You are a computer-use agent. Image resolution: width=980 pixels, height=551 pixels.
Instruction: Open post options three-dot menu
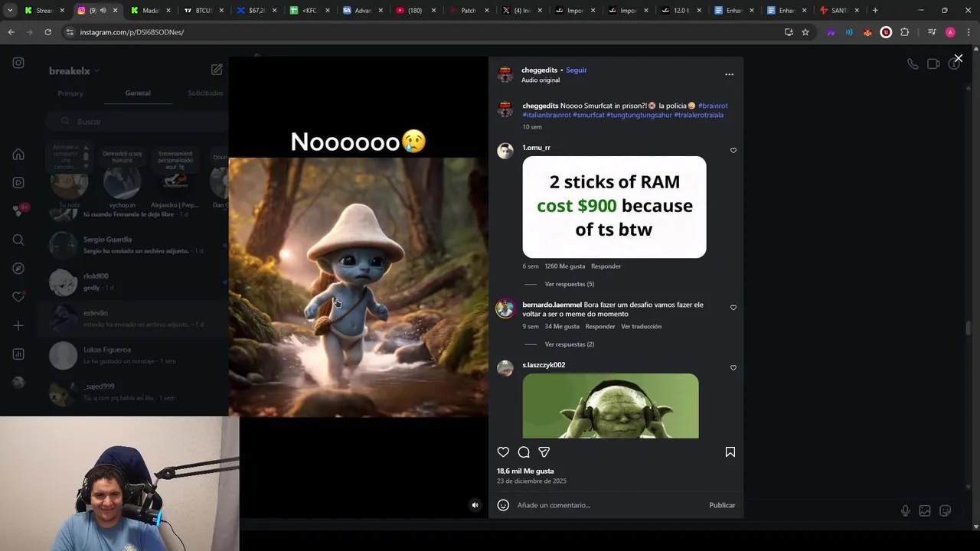click(x=729, y=74)
